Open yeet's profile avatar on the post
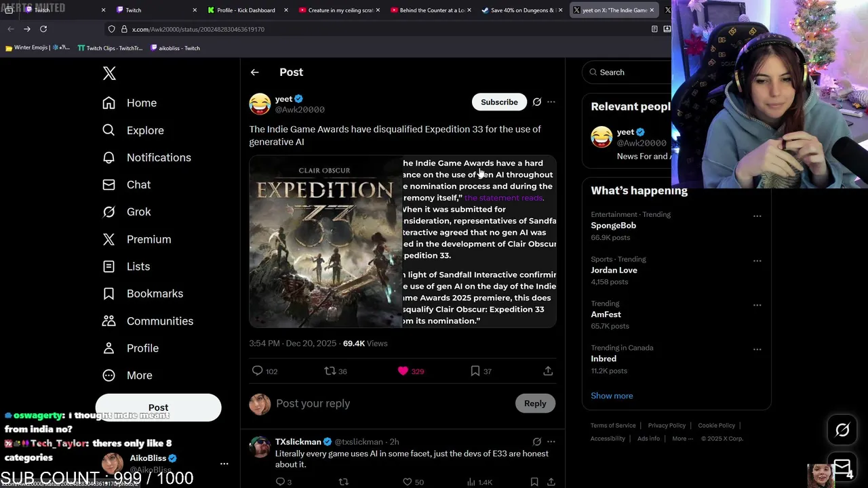The height and width of the screenshot is (488, 868). [x=260, y=104]
